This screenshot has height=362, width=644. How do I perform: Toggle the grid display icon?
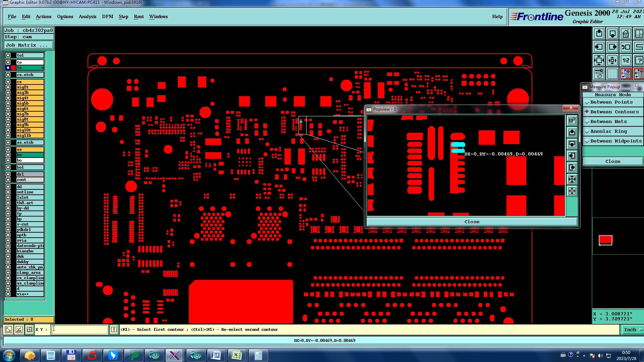tap(612, 74)
